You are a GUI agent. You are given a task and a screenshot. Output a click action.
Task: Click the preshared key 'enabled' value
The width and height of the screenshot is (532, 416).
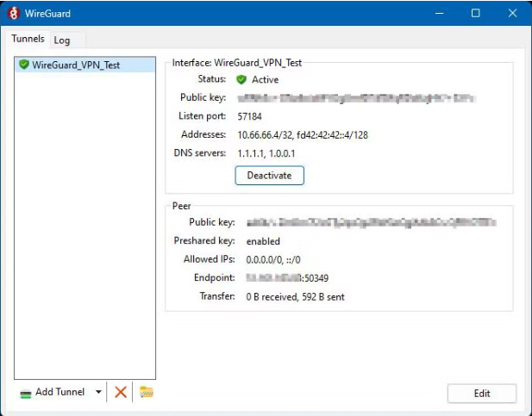coord(263,241)
